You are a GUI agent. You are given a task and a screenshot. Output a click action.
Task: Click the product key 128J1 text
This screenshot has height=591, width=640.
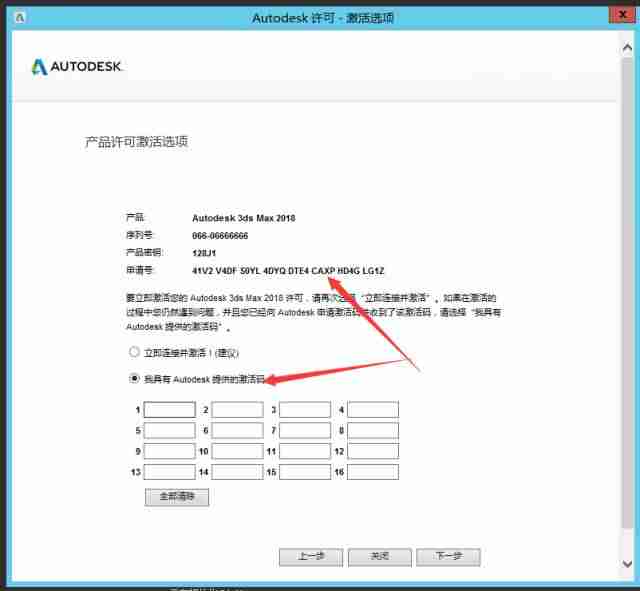204,253
